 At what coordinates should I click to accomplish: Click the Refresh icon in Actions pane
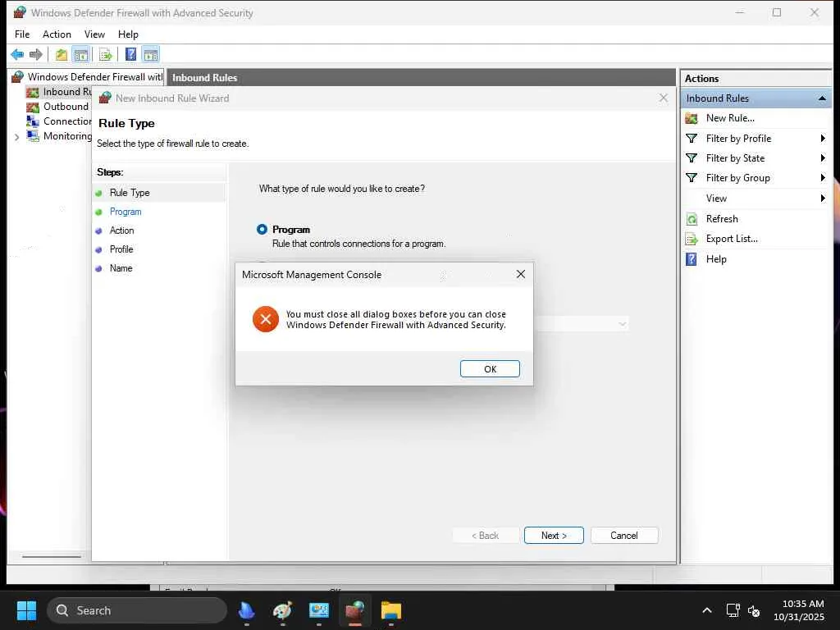pyautogui.click(x=692, y=218)
